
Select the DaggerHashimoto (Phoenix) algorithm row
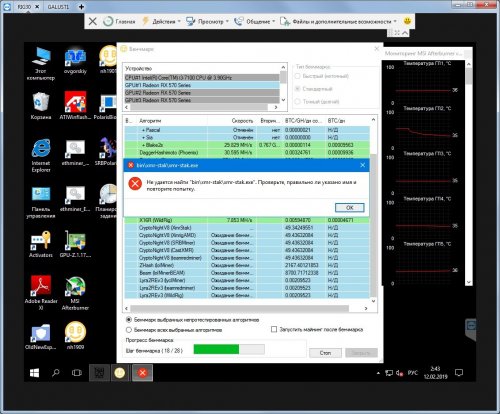[247, 152]
